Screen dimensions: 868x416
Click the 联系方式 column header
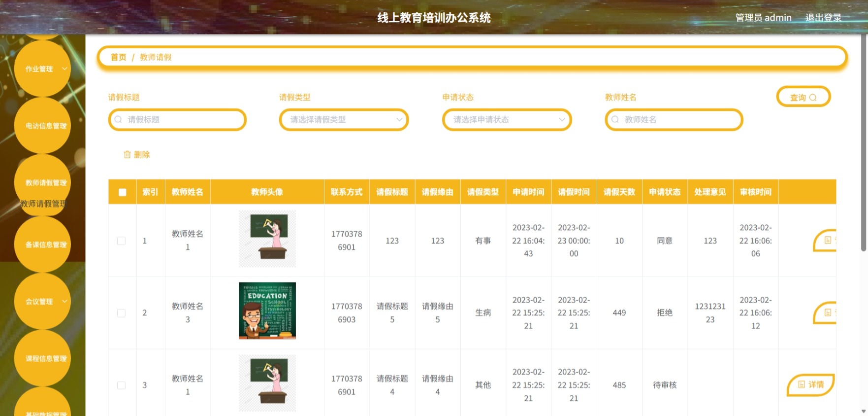pyautogui.click(x=347, y=192)
